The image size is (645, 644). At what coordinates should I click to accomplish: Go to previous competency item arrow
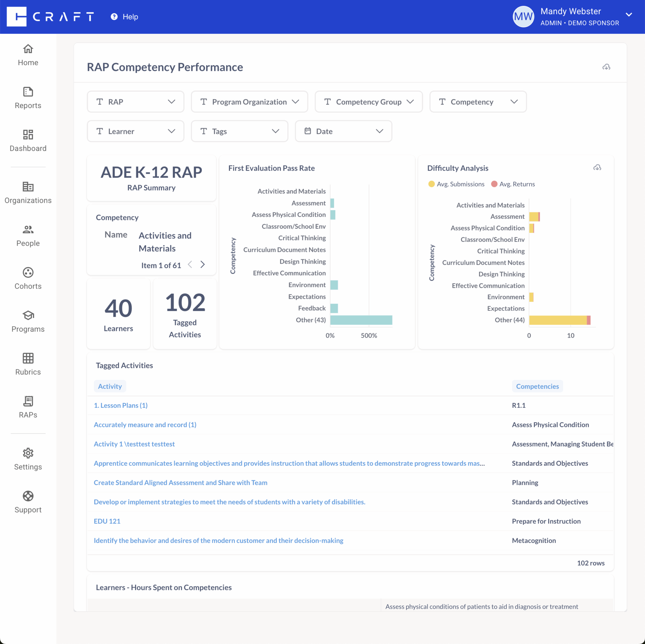click(x=190, y=265)
